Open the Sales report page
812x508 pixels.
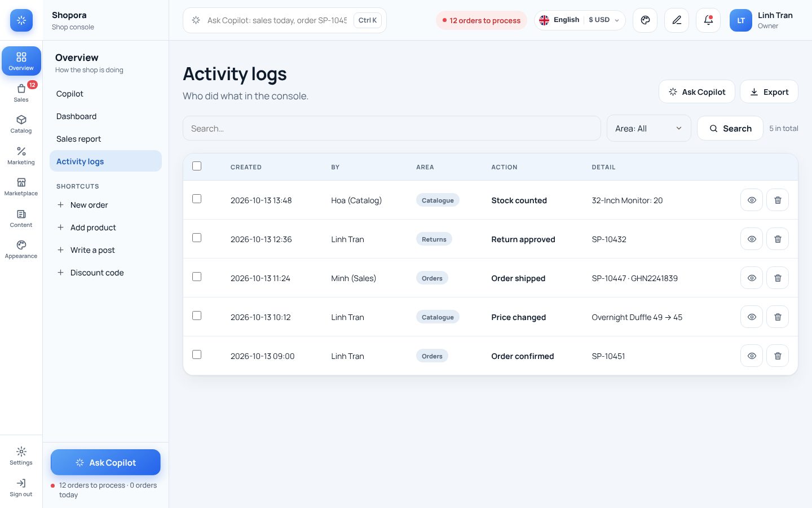[105, 139]
